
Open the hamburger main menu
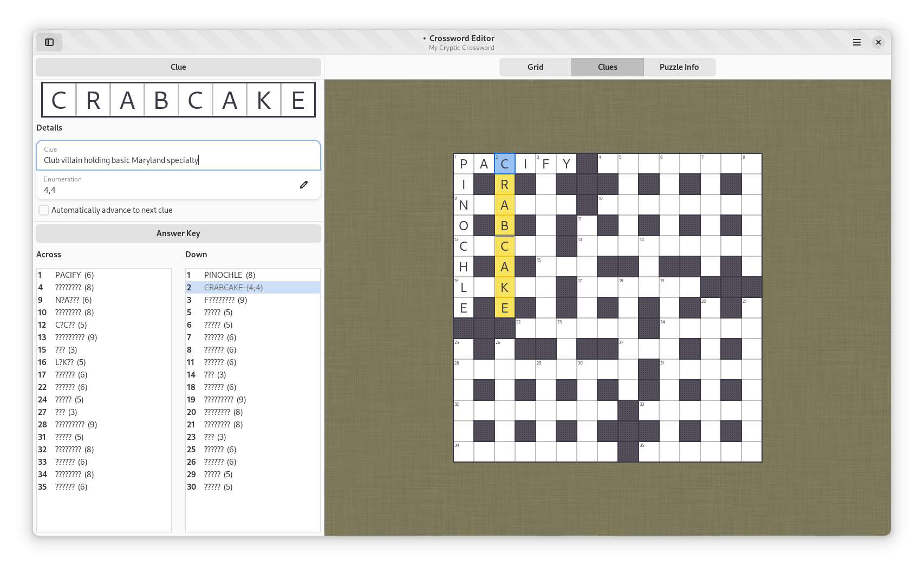(857, 42)
